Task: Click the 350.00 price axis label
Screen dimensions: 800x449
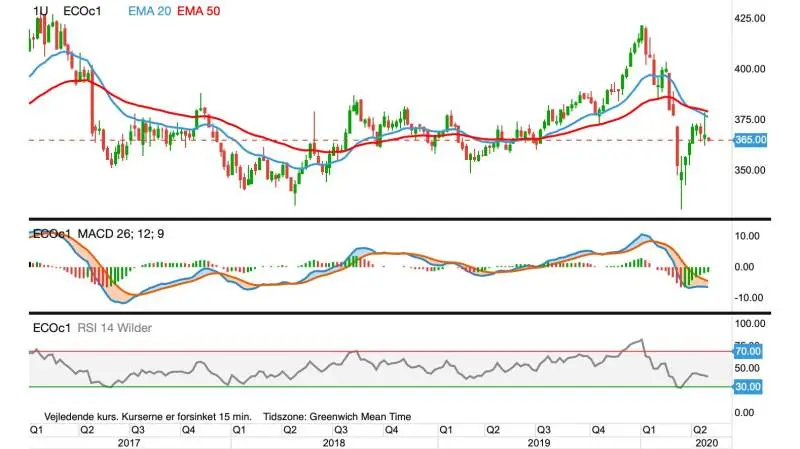Action: [749, 170]
